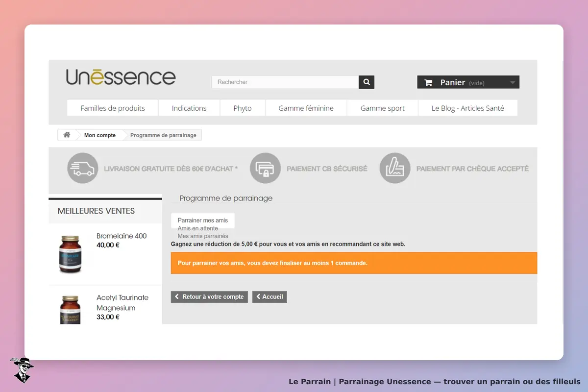Viewport: 588px width, 392px height.
Task: Open Familles de produits menu
Action: click(113, 108)
